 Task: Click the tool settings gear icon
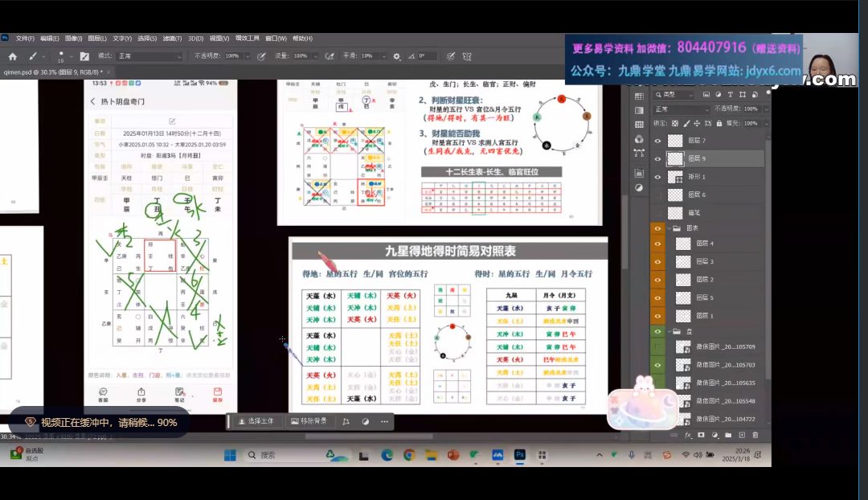pyautogui.click(x=396, y=56)
